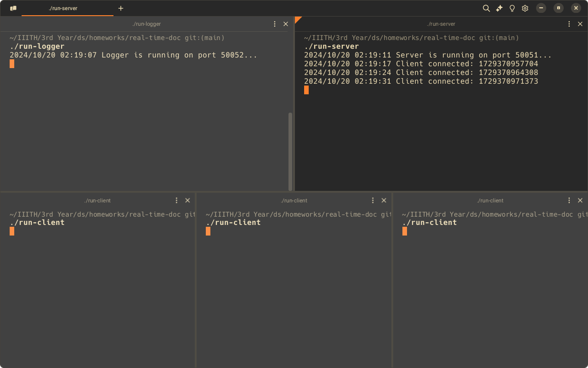This screenshot has width=588, height=368.
Task: Open middle run-client pane kebab menu
Action: [373, 201]
